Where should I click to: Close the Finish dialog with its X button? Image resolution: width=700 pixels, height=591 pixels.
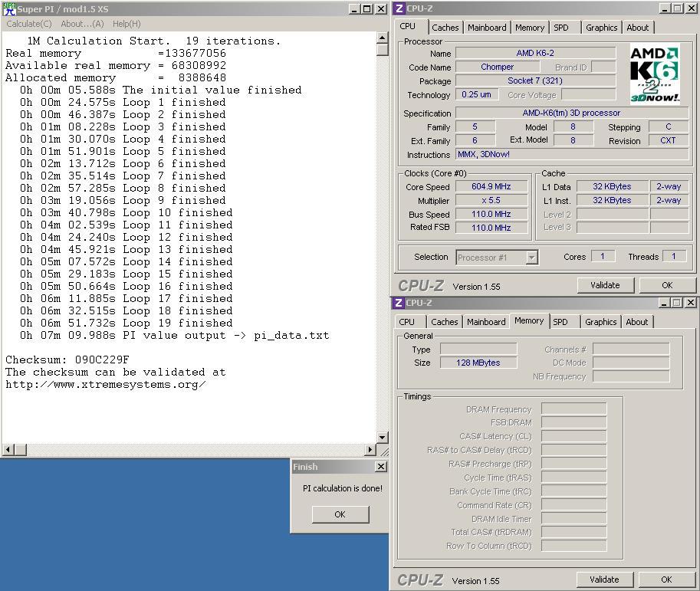[x=381, y=467]
